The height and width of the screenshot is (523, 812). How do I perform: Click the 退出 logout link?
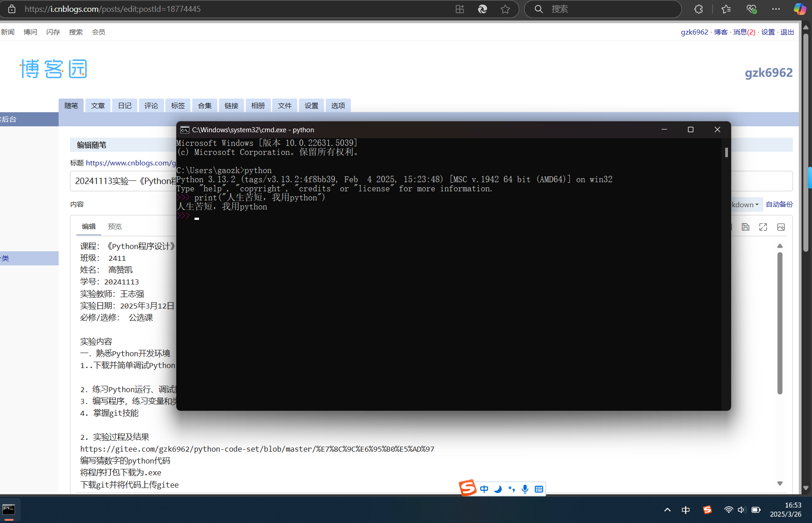click(787, 32)
